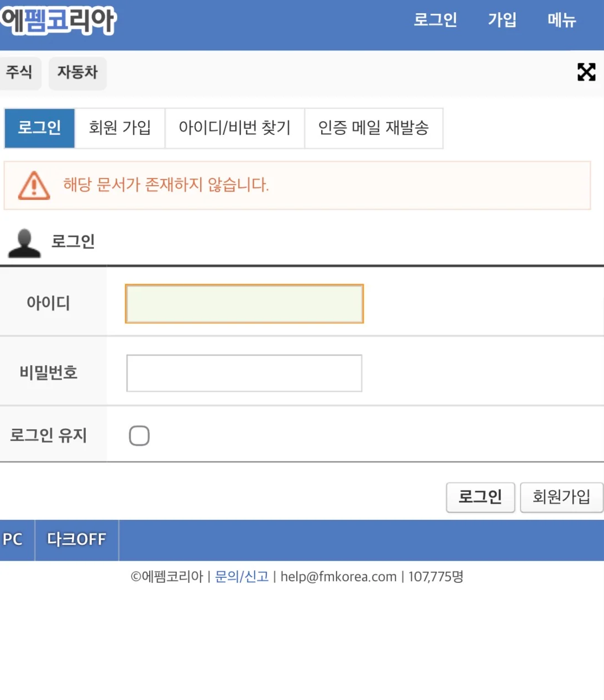Click the warning triangle icon

(34, 185)
